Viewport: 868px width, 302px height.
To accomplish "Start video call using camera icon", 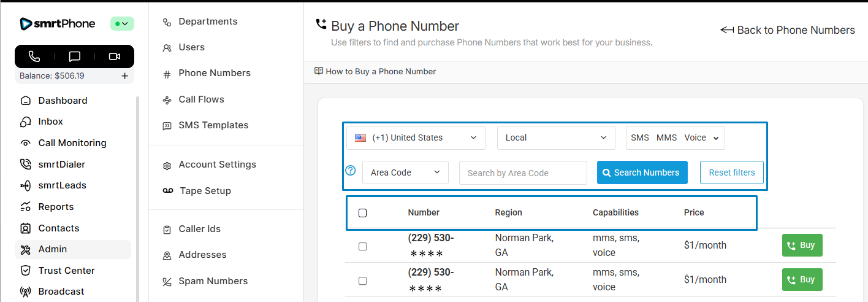I will (115, 56).
